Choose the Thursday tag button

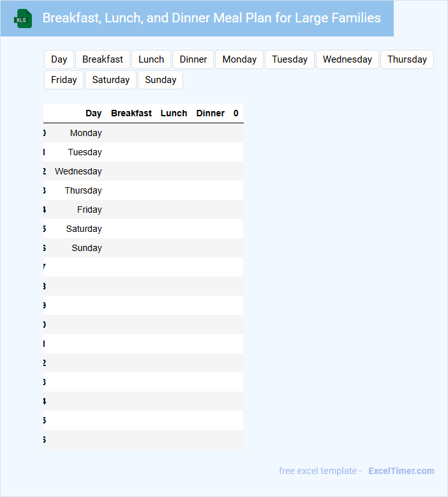click(407, 59)
